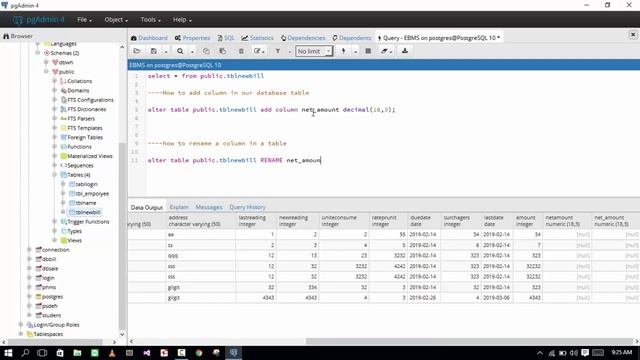The image size is (640, 360).
Task: Select the Sequences tree item
Action: click(x=77, y=165)
